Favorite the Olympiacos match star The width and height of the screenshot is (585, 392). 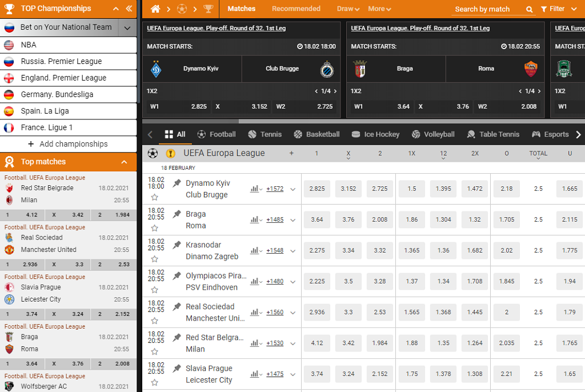154,290
